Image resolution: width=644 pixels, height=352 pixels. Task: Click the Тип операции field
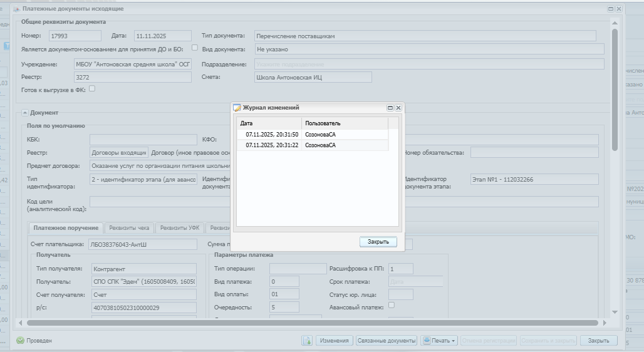pos(298,269)
